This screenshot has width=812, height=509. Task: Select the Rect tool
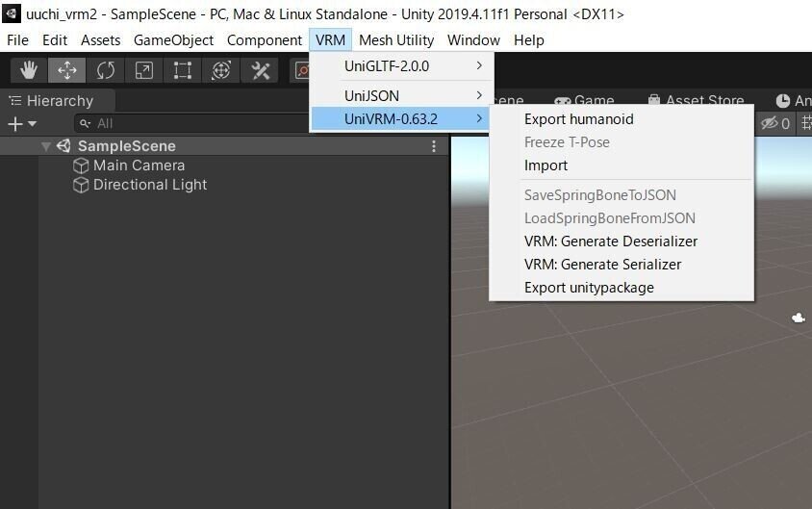tap(182, 70)
